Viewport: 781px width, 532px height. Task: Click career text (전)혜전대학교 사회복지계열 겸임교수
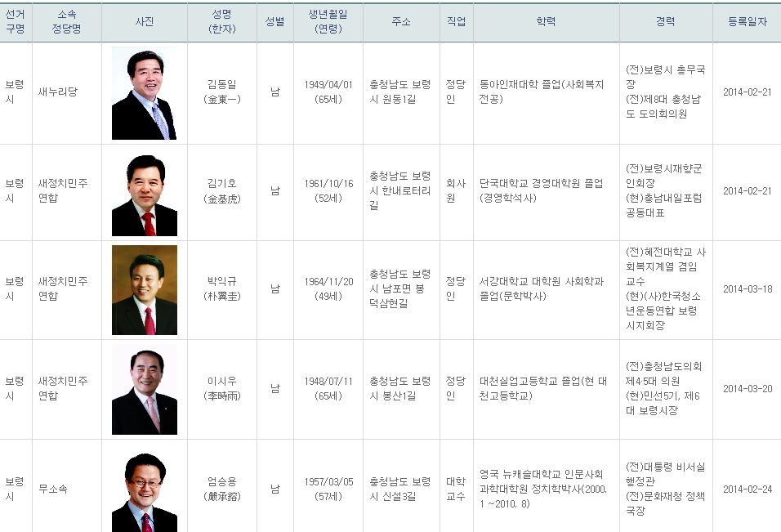coord(666,267)
